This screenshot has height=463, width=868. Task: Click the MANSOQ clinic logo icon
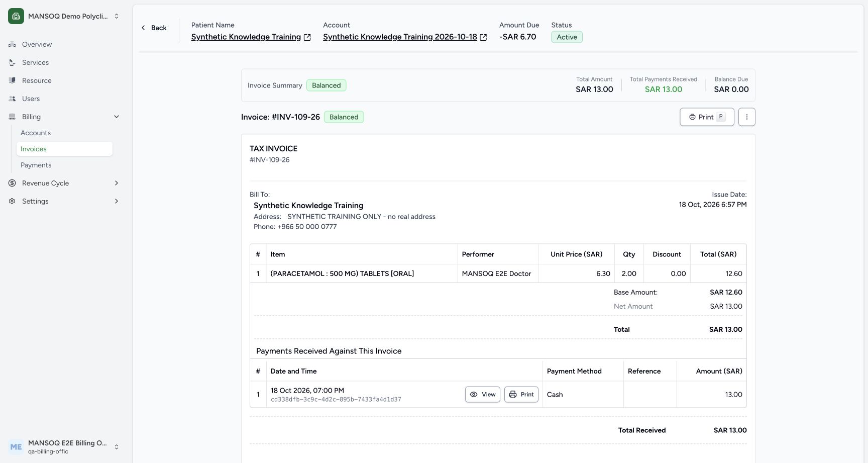click(16, 16)
